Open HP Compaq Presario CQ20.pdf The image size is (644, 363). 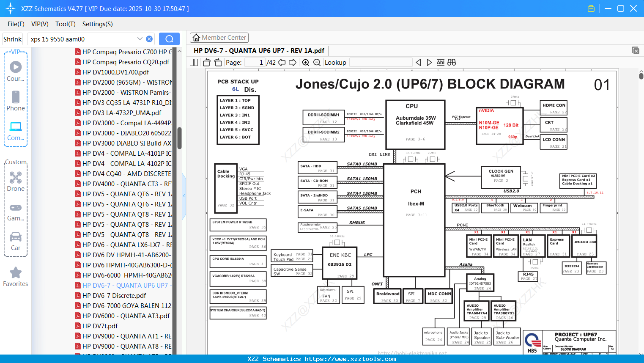(122, 62)
